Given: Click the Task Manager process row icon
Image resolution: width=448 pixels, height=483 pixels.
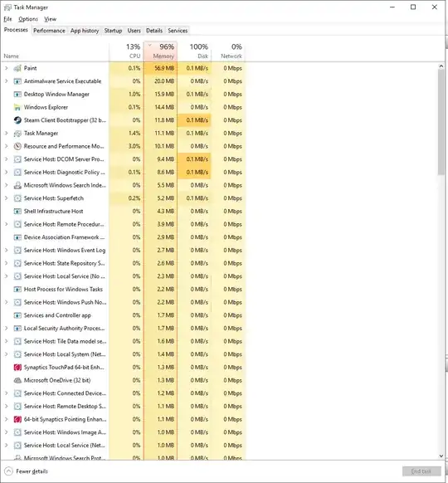Looking at the screenshot, I should point(17,134).
